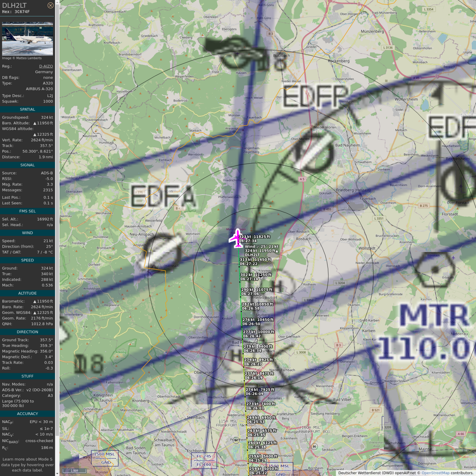Open the D-AIZO registration link

[x=46, y=66]
